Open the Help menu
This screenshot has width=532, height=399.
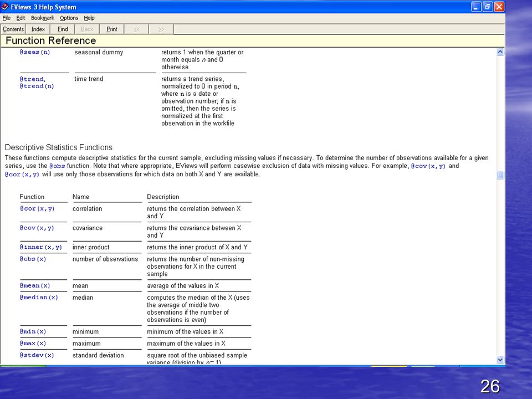89,18
